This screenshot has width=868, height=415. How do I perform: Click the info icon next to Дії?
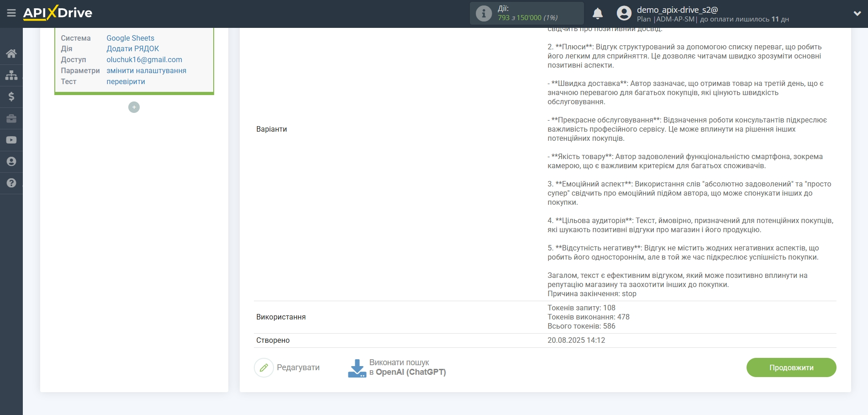484,13
